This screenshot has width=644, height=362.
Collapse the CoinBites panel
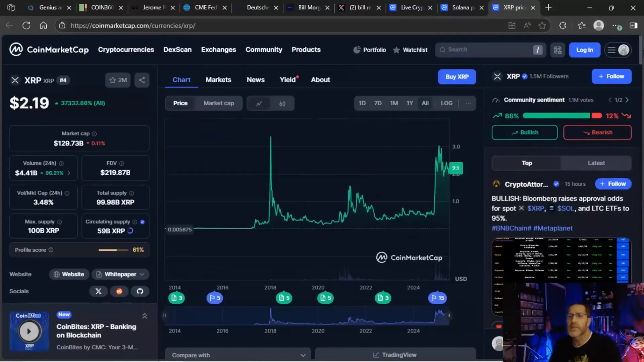[x=145, y=316]
